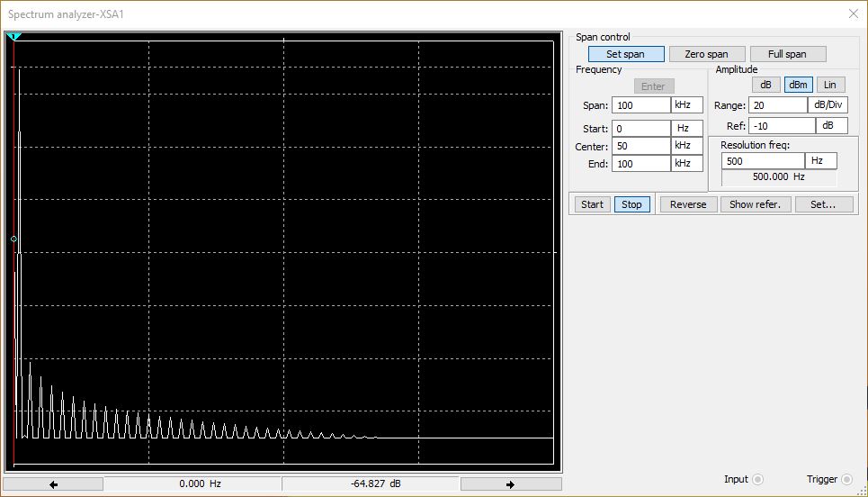Click the greyed Enter button
868x497 pixels.
pos(654,86)
